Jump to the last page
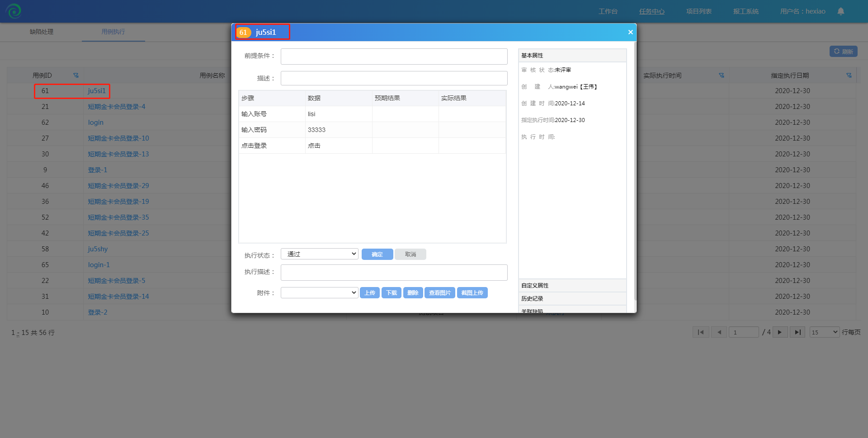This screenshot has width=868, height=438. coord(797,332)
